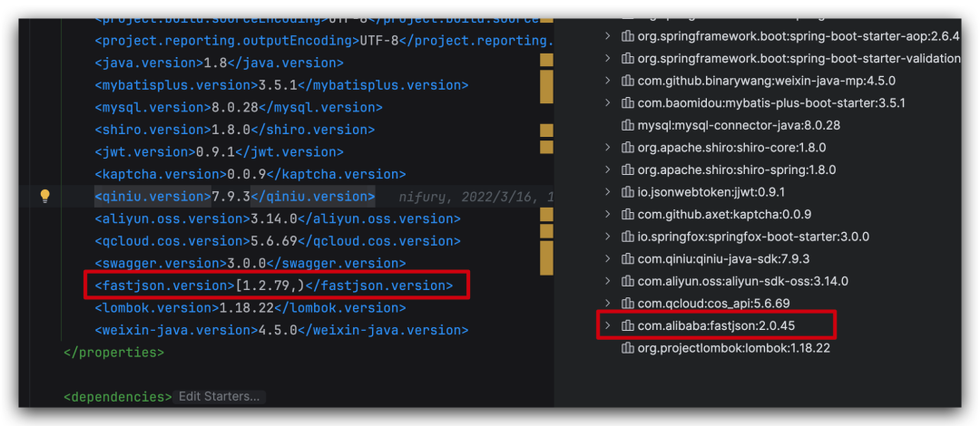Click the mysql.version property line

tap(239, 108)
